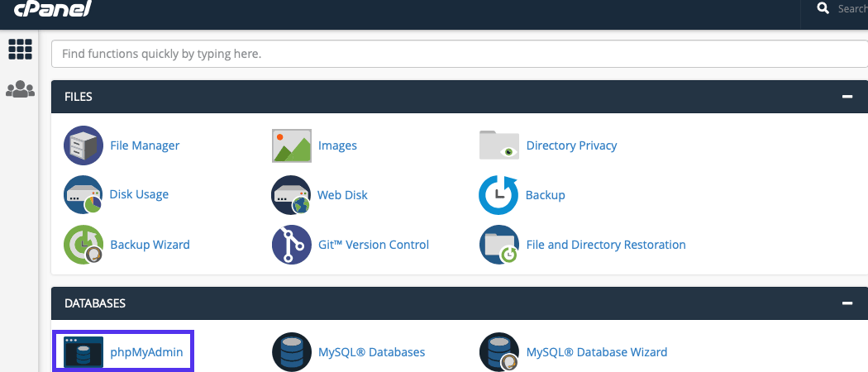Collapse the Databases section
This screenshot has width=868, height=372.
(x=847, y=303)
